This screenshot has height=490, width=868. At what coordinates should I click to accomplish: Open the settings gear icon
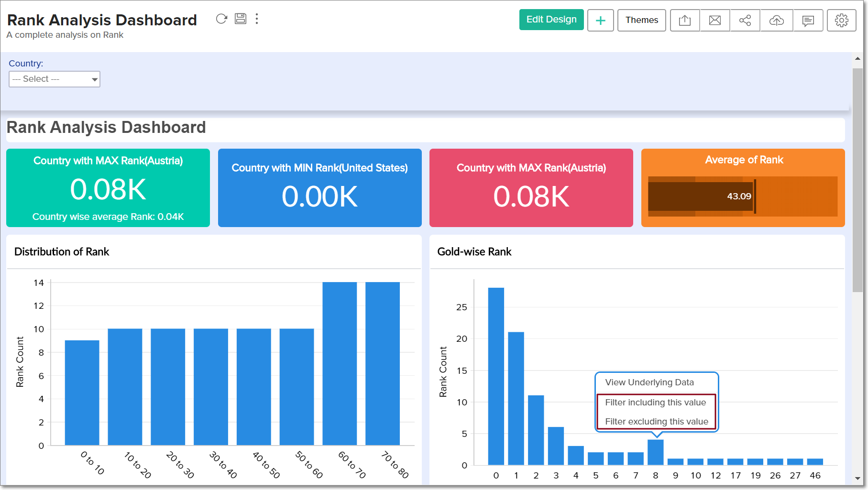[842, 20]
